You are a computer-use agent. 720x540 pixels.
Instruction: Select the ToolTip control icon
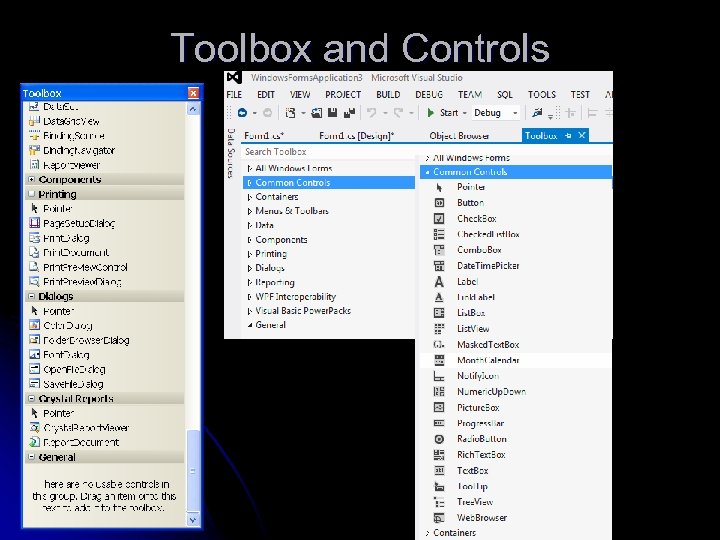click(x=439, y=486)
